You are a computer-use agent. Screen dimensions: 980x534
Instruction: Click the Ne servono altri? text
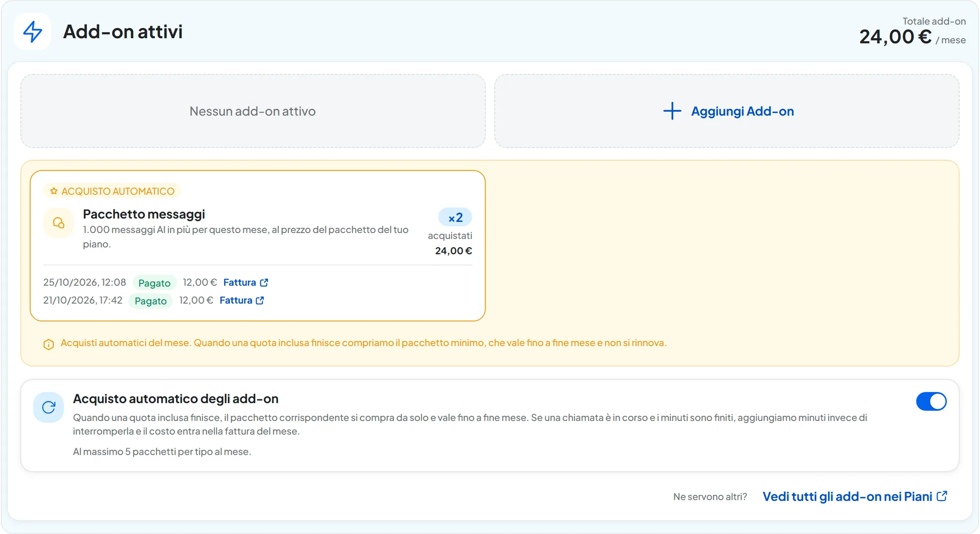[x=710, y=497]
